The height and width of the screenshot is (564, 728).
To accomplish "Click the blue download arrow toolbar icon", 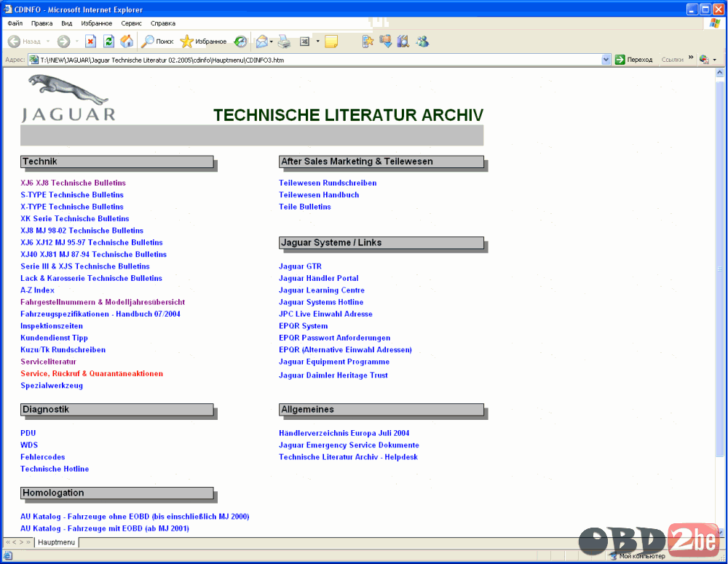I will coord(385,41).
